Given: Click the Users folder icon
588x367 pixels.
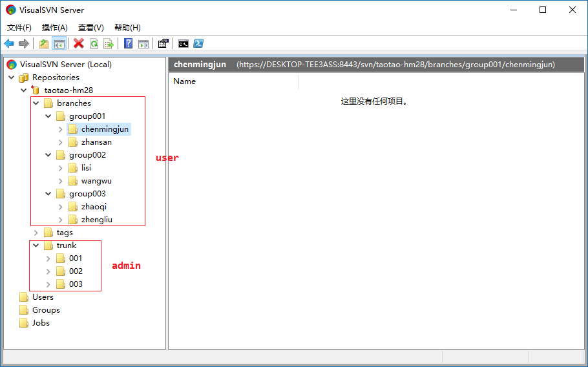Looking at the screenshot, I should 24,297.
